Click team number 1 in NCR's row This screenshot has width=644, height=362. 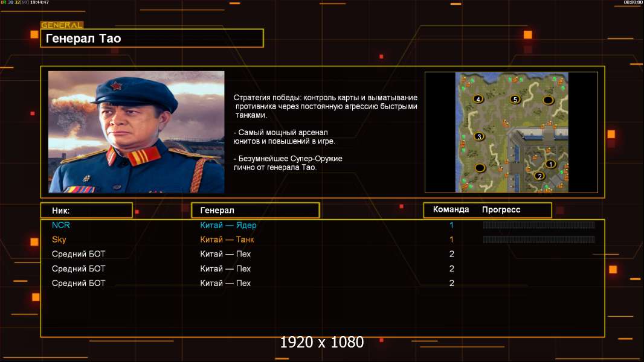pyautogui.click(x=451, y=225)
